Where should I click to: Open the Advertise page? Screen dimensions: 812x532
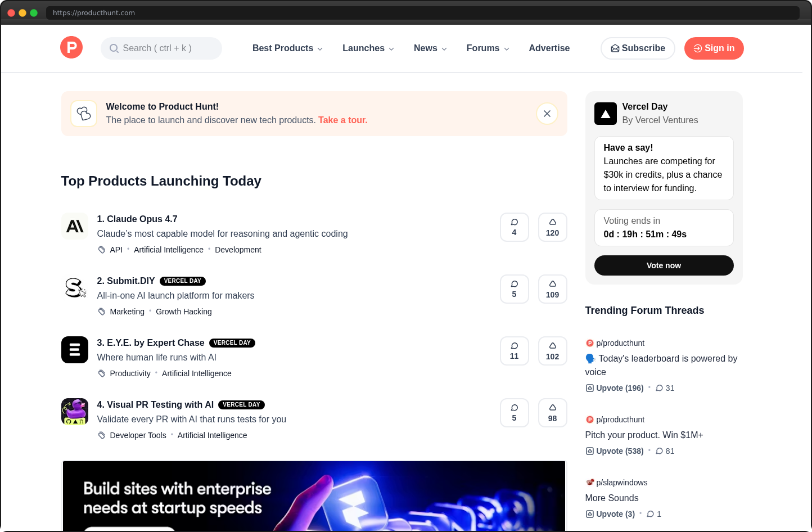click(x=549, y=48)
